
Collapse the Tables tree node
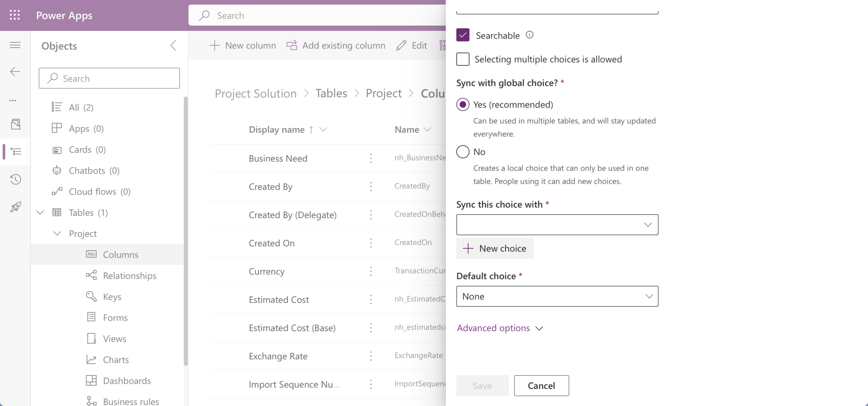[40, 213]
